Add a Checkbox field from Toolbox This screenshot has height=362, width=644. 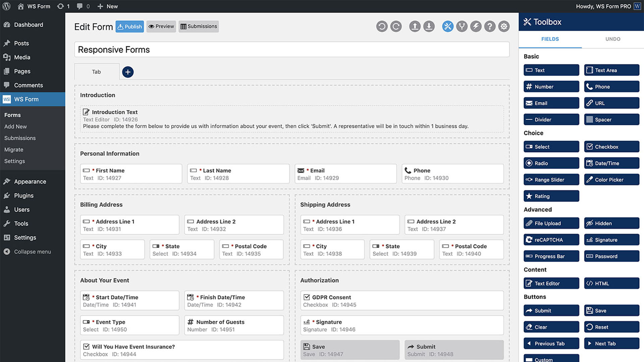click(611, 147)
